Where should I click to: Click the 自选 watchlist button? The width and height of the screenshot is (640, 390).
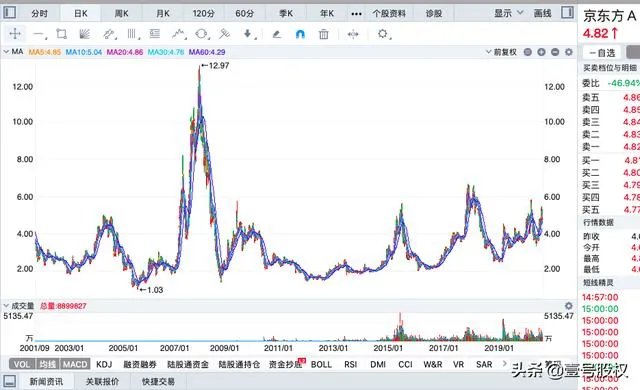pyautogui.click(x=602, y=53)
